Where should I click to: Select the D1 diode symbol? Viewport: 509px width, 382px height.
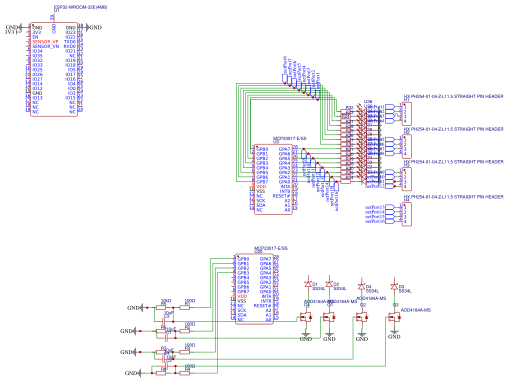[308, 284]
